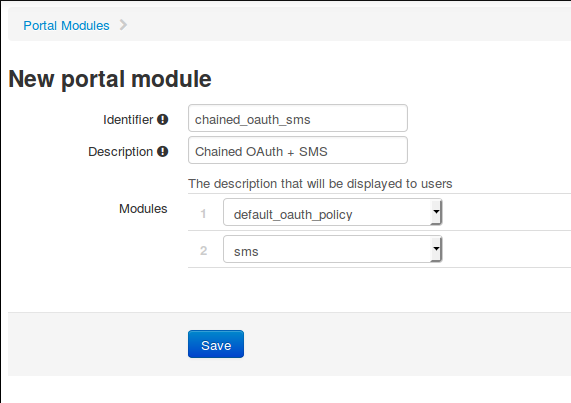Click the Modules label
Image resolution: width=571 pixels, height=403 pixels.
tap(143, 209)
